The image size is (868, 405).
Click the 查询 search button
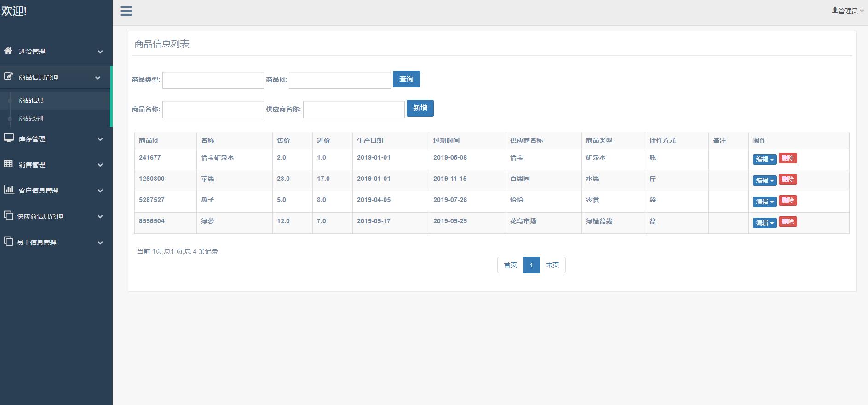point(406,79)
